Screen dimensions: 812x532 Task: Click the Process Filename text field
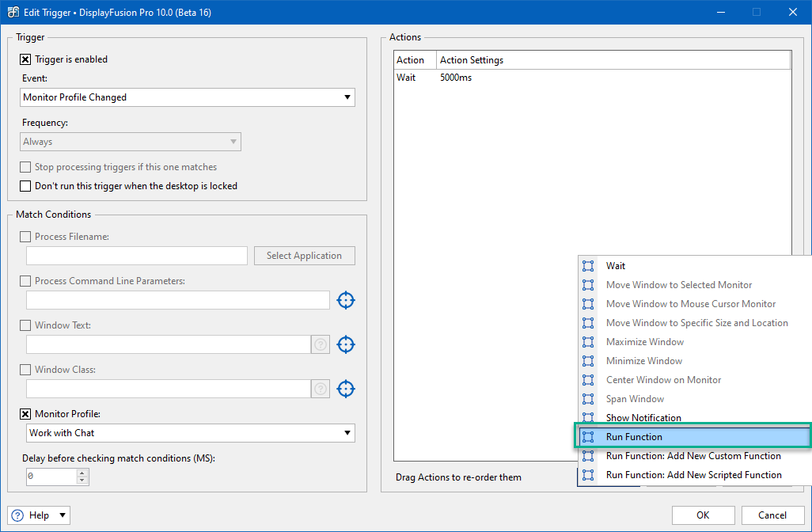(x=137, y=256)
